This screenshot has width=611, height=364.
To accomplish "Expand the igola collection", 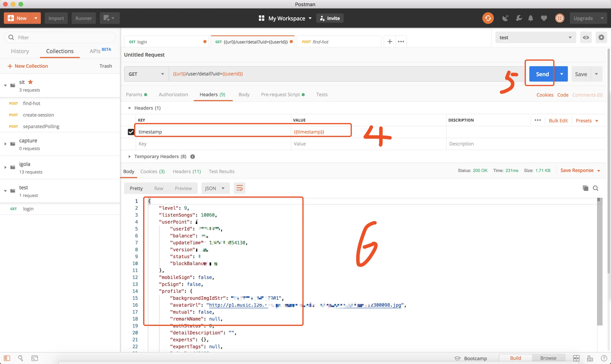I will tap(5, 167).
